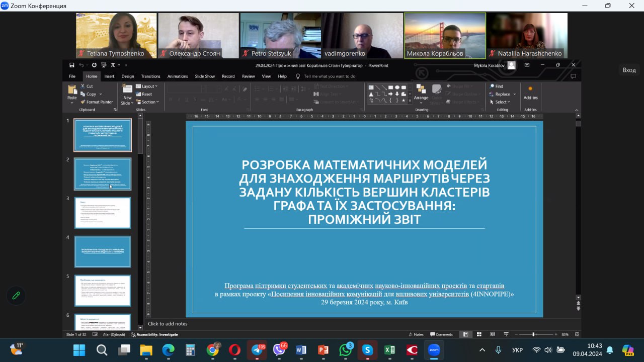Click Микола Корабльов video tile
Screen dimensions: 644x362
[x=445, y=36]
